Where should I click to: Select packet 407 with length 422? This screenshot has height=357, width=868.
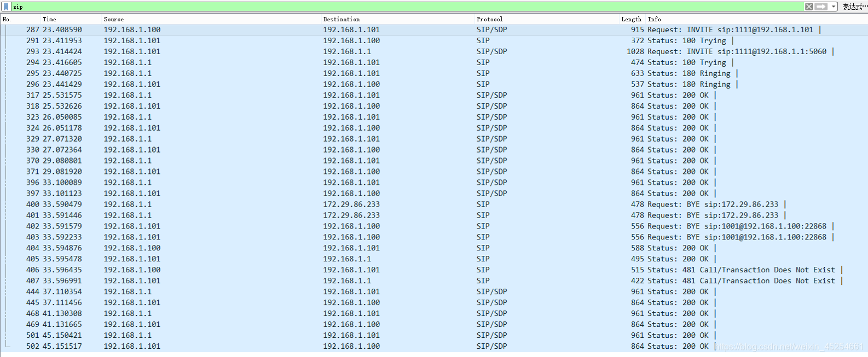tap(434, 281)
